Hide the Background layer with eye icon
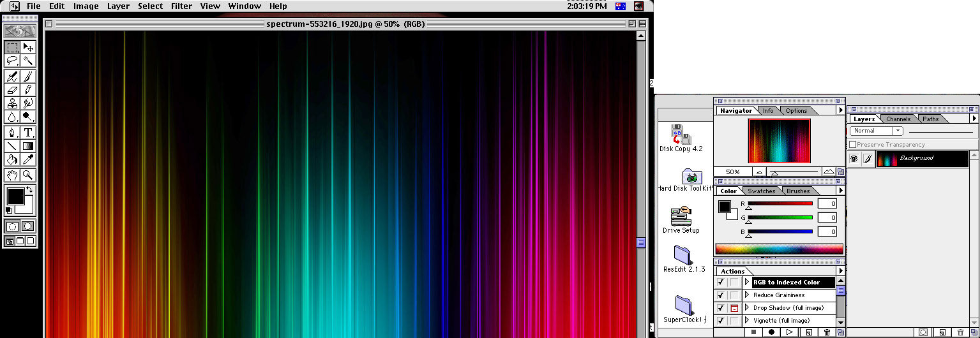This screenshot has height=338, width=980. click(x=854, y=159)
